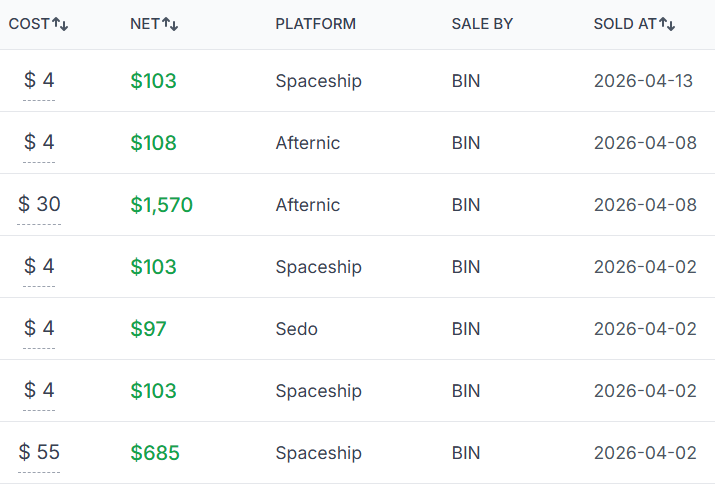The width and height of the screenshot is (715, 487).
Task: Select the $1,570 net amount
Action: click(161, 205)
